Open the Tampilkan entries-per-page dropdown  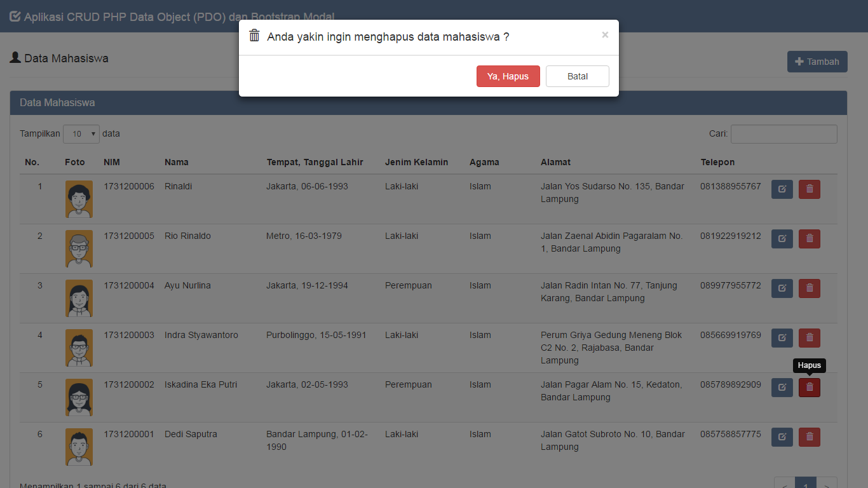(x=81, y=134)
